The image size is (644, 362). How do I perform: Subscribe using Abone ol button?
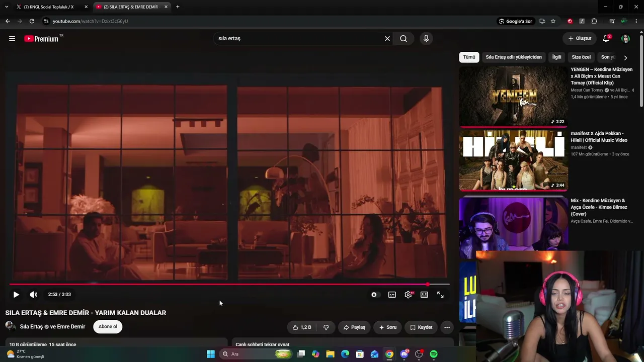[x=108, y=327]
